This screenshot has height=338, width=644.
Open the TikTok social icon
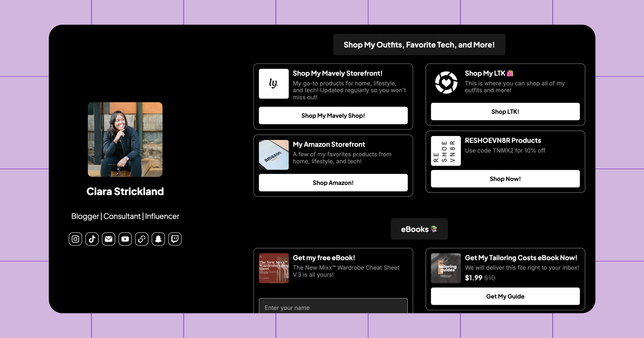92,239
